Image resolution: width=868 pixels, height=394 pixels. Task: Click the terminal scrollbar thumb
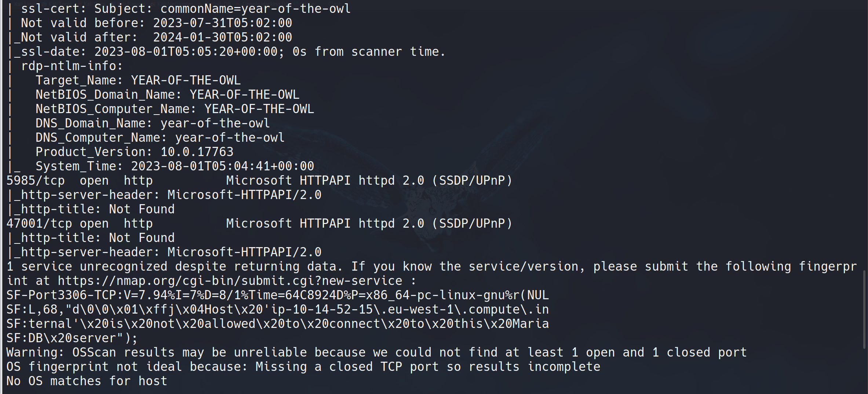[x=864, y=309]
